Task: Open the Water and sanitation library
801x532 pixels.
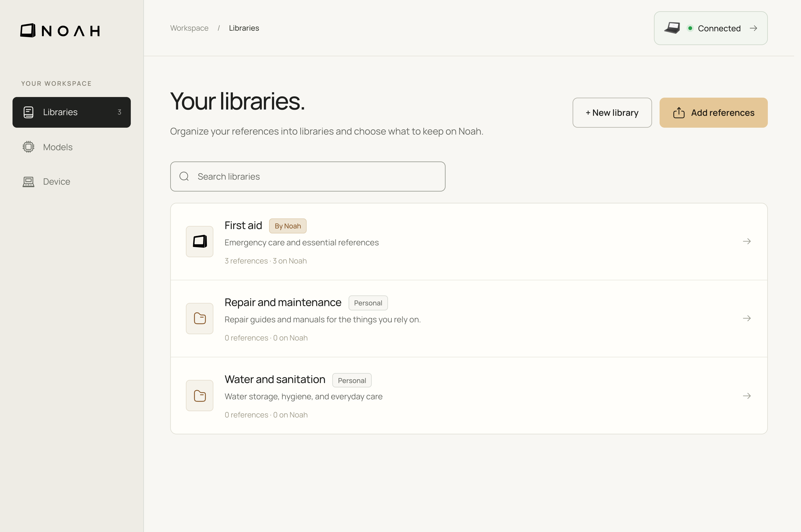Action: 469,396
